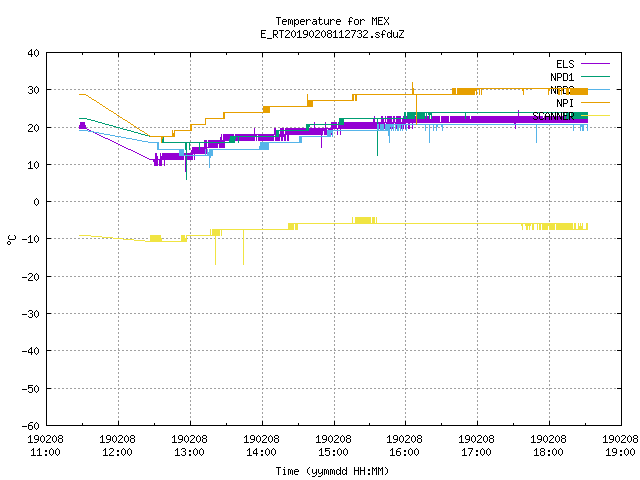Click the x-axis tick label '190208 12:00'

click(x=117, y=446)
